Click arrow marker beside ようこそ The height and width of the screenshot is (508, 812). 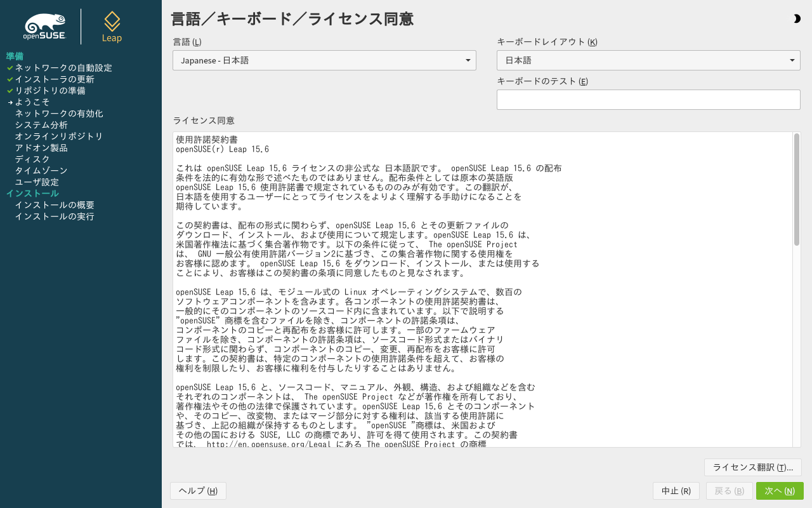tap(10, 102)
